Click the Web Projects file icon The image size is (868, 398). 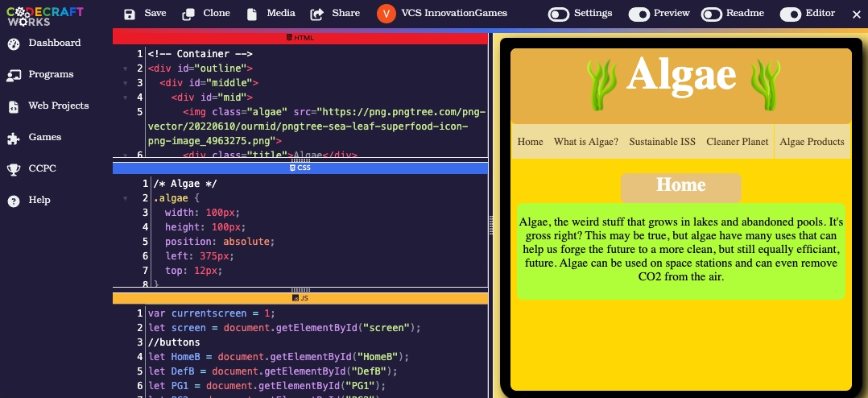pyautogui.click(x=14, y=107)
